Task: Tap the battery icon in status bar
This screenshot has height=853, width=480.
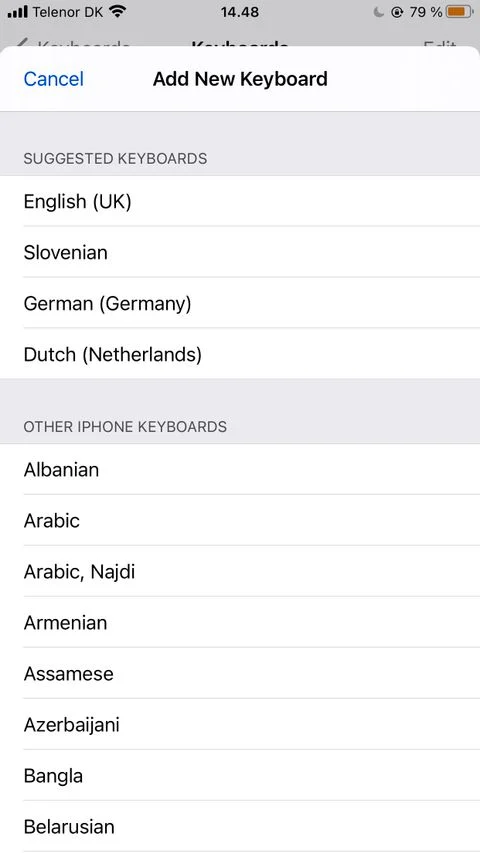Action: [x=458, y=11]
